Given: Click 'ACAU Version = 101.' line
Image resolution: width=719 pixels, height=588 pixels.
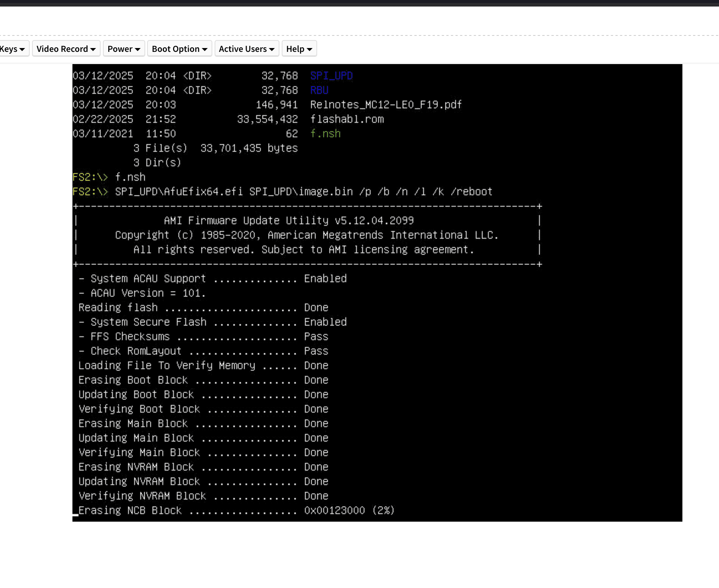Looking at the screenshot, I should [x=142, y=293].
